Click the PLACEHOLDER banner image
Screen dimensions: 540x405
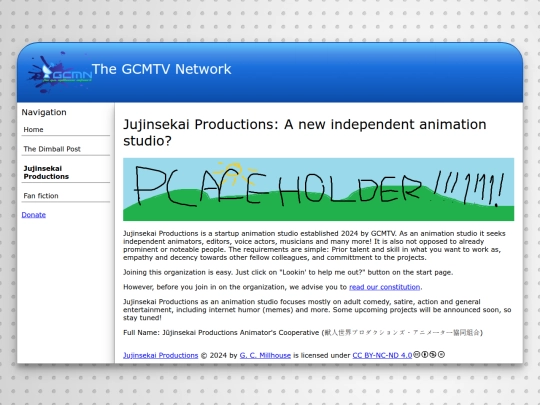[x=319, y=189]
